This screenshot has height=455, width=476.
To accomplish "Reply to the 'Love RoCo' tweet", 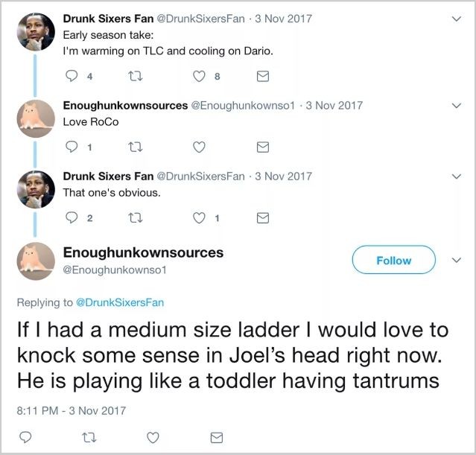I will tap(72, 147).
